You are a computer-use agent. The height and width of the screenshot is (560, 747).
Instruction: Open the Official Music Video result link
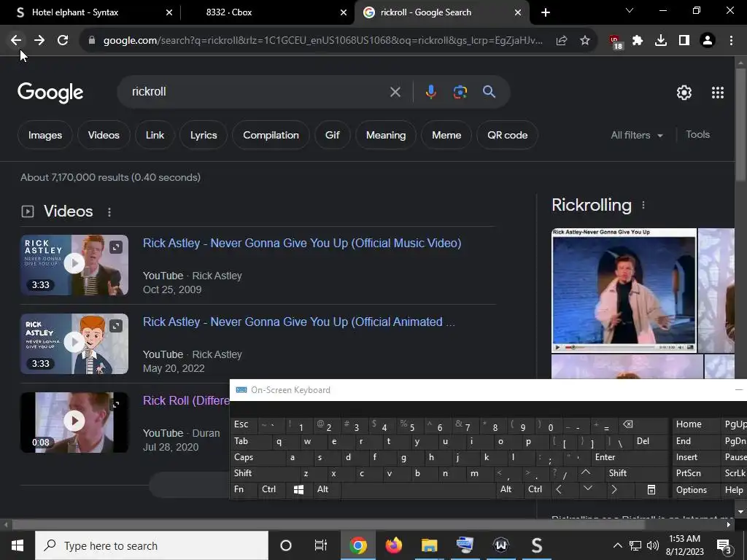click(302, 244)
